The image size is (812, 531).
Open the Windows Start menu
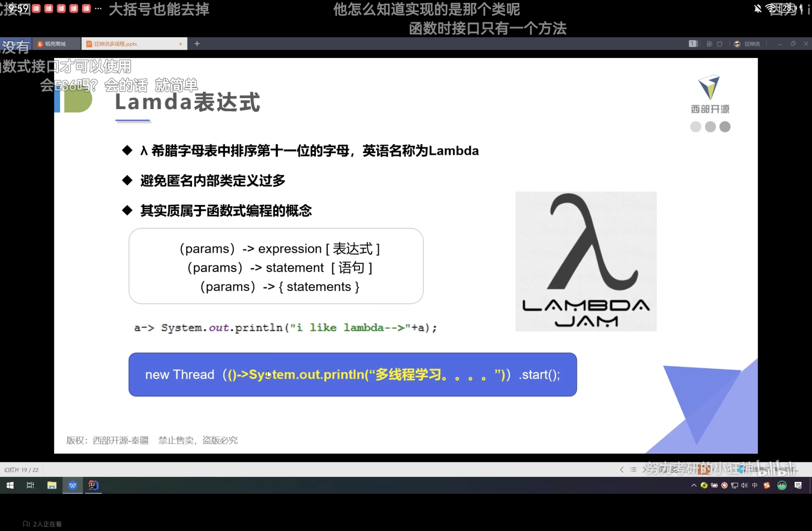click(x=10, y=485)
